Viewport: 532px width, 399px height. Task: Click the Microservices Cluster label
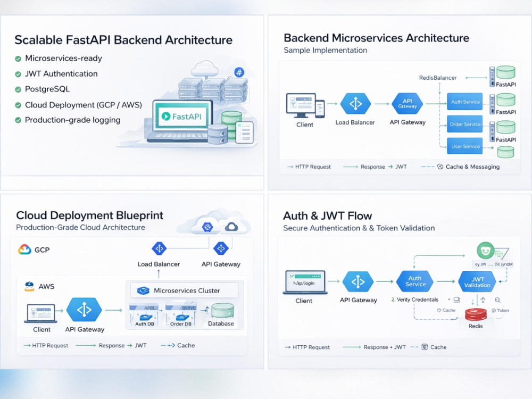tap(187, 290)
